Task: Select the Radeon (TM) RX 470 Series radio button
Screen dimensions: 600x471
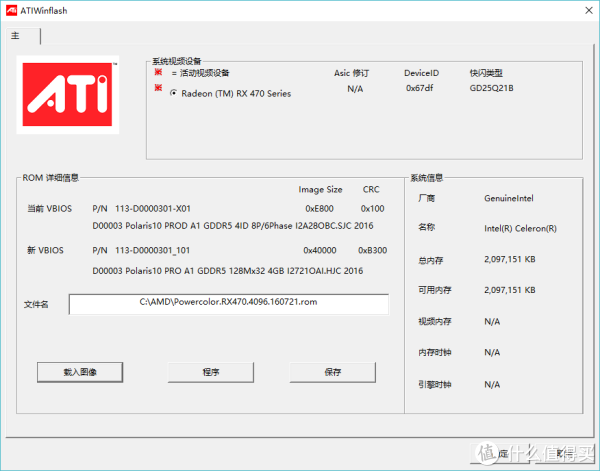Action: (x=173, y=93)
